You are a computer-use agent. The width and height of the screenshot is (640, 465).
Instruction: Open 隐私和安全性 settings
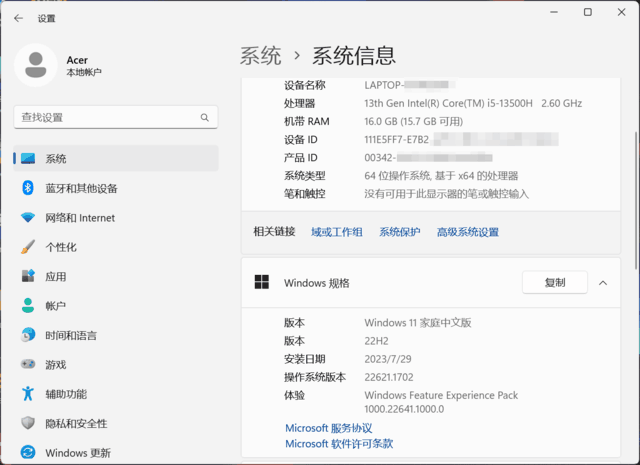(116, 423)
